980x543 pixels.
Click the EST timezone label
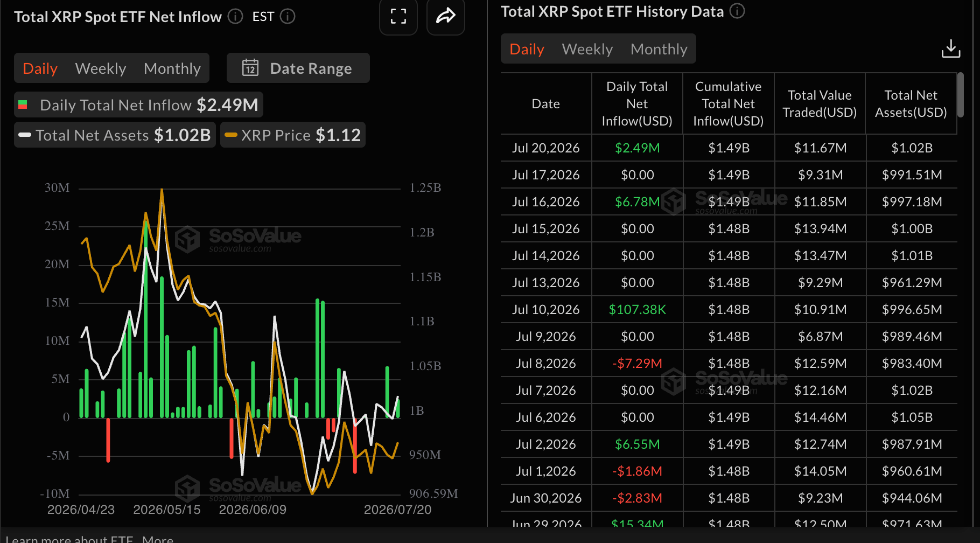[x=263, y=17]
